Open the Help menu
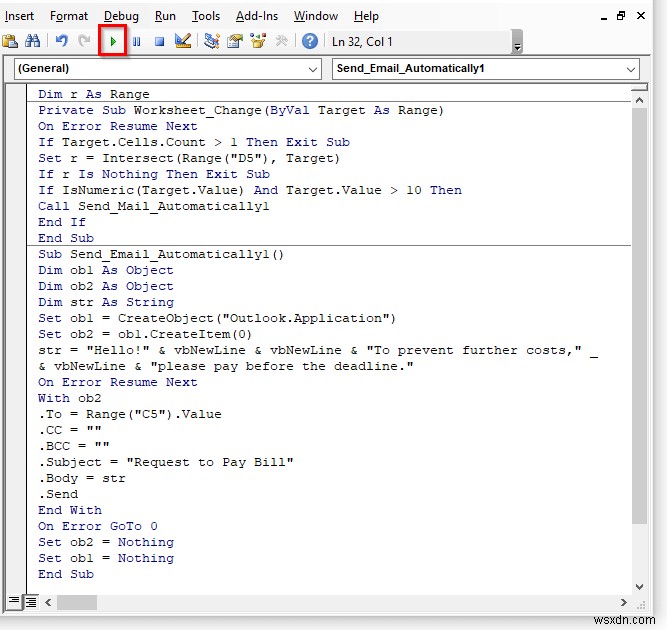The image size is (667, 630). coord(366,16)
